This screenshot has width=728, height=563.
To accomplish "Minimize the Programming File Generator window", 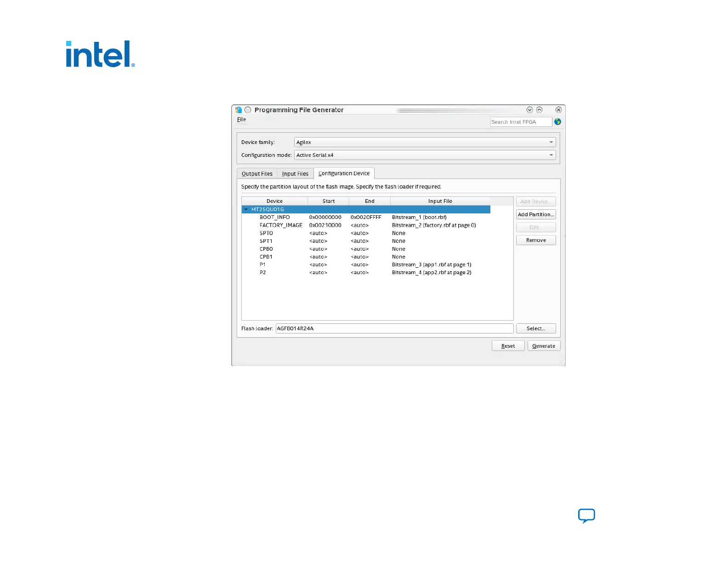I will coord(529,110).
